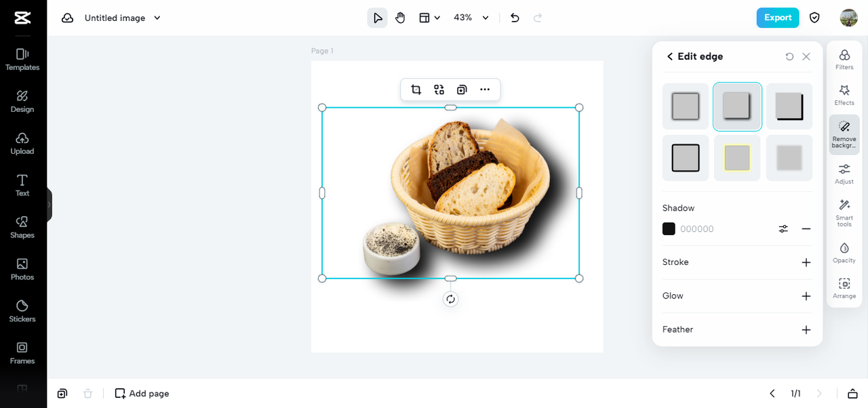Viewport: 868px width, 408px height.
Task: Click the Add page button
Action: coord(142,394)
